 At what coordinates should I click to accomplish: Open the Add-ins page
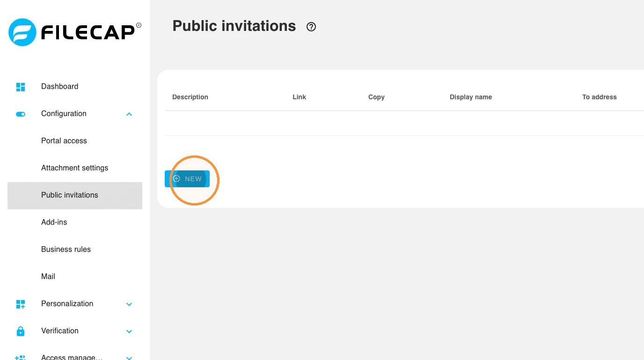[x=75, y=222]
